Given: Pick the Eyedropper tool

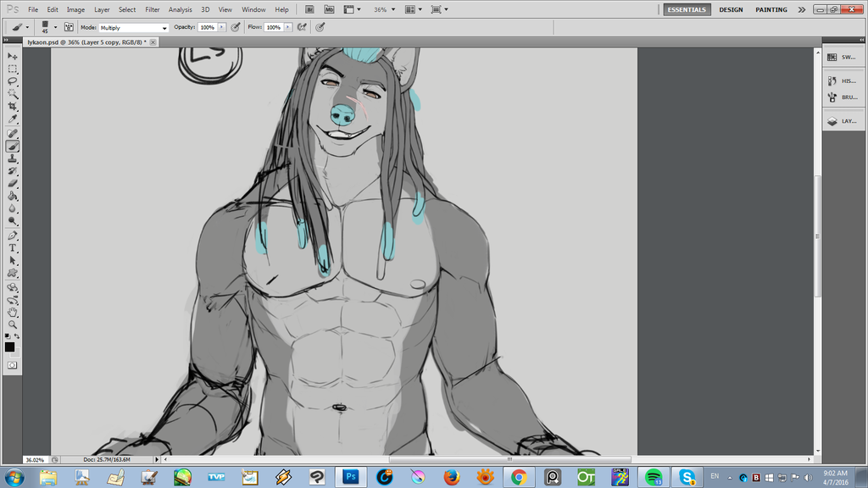Looking at the screenshot, I should [13, 119].
